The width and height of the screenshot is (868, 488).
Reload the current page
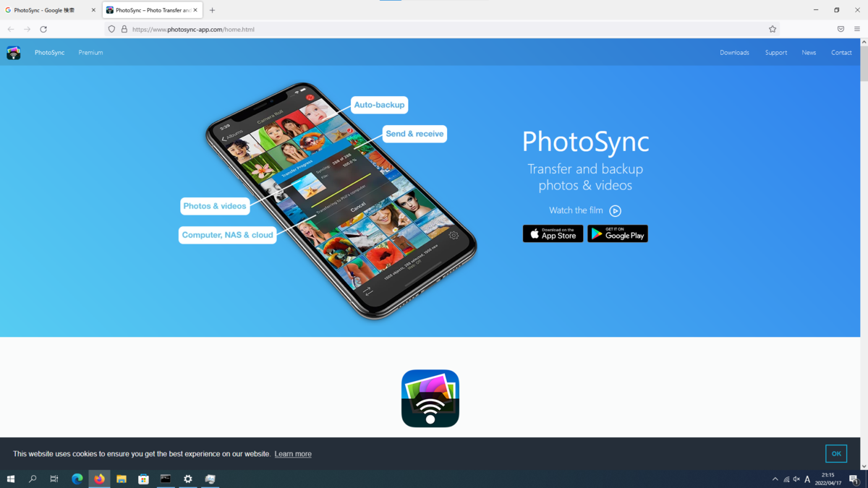43,30
